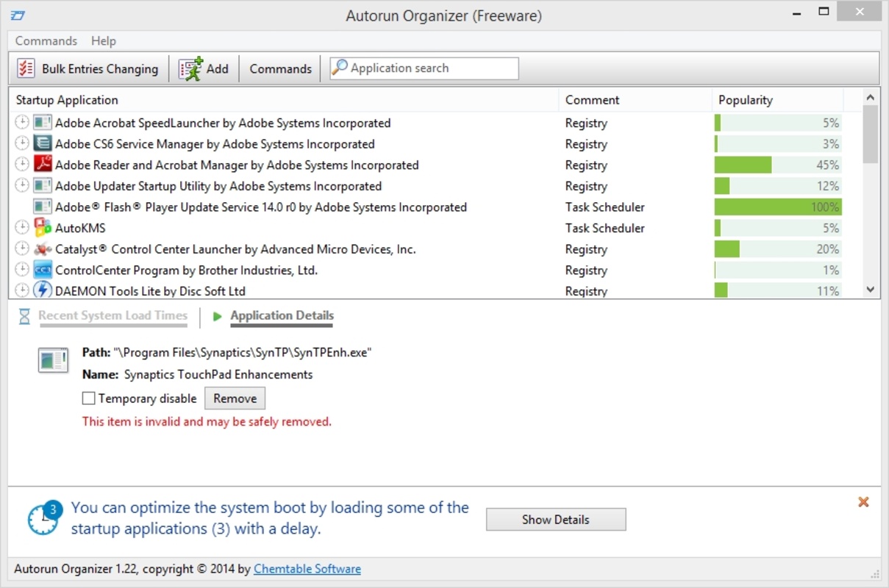Open the Commands toolbar button
Screen dimensions: 889x588
[280, 69]
